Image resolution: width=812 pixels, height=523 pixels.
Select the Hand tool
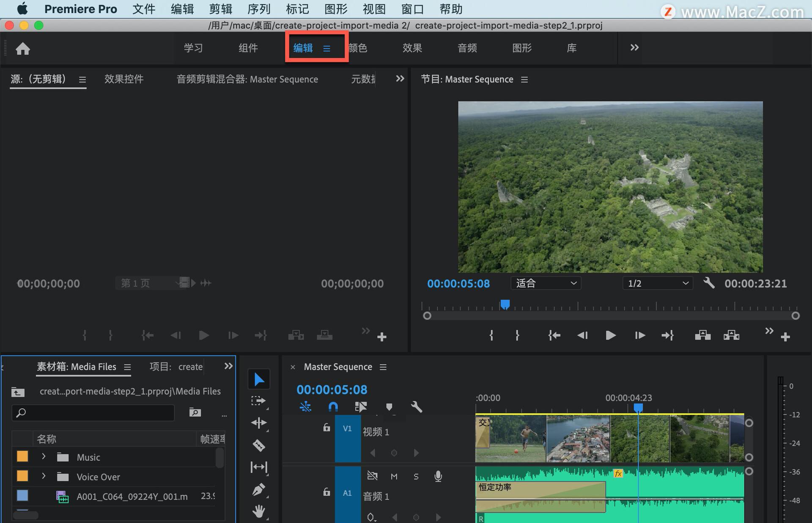point(258,512)
